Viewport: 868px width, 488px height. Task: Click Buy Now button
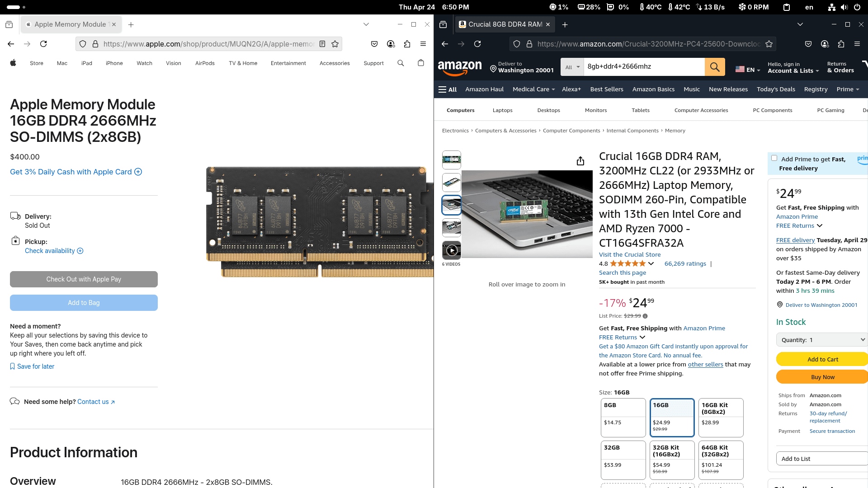(x=822, y=377)
